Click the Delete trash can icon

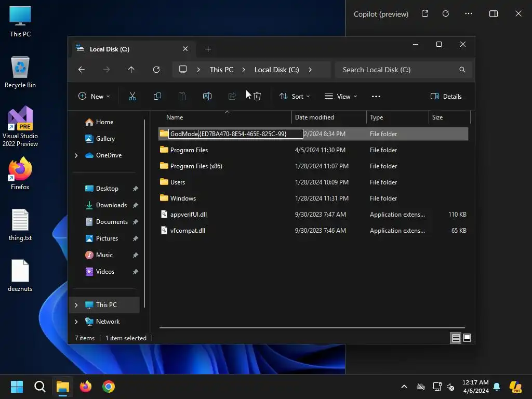(x=257, y=96)
